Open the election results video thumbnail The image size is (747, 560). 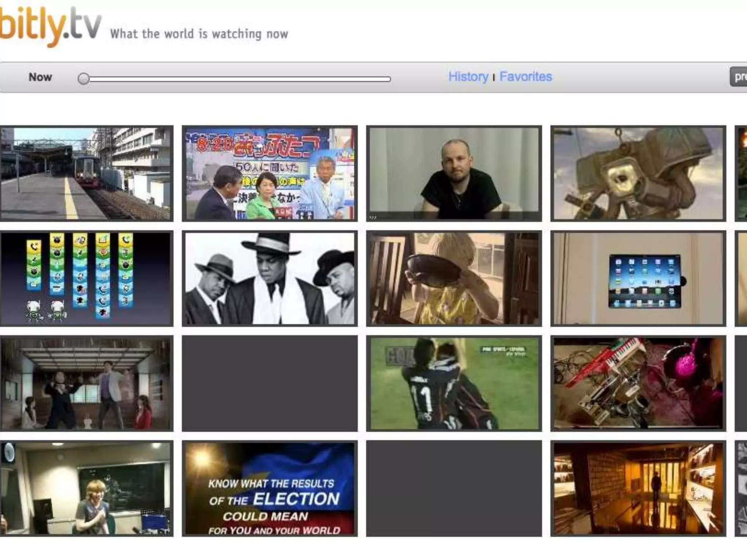coord(270,489)
